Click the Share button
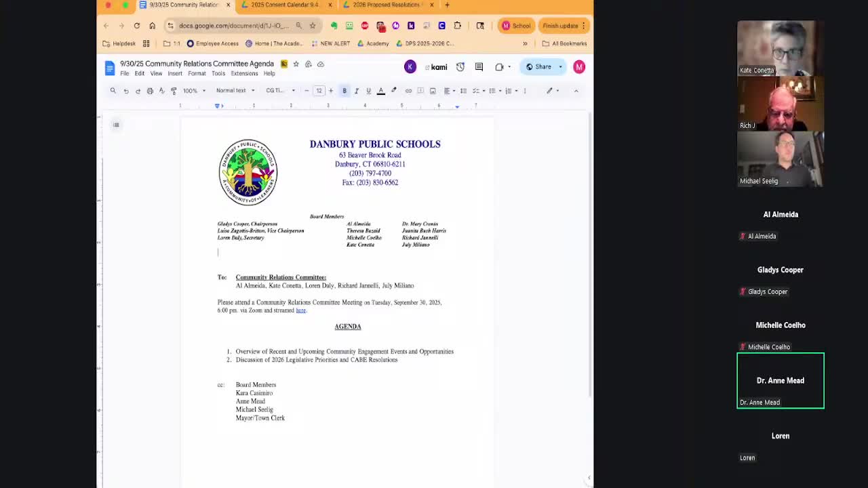The image size is (868, 488). click(x=539, y=66)
